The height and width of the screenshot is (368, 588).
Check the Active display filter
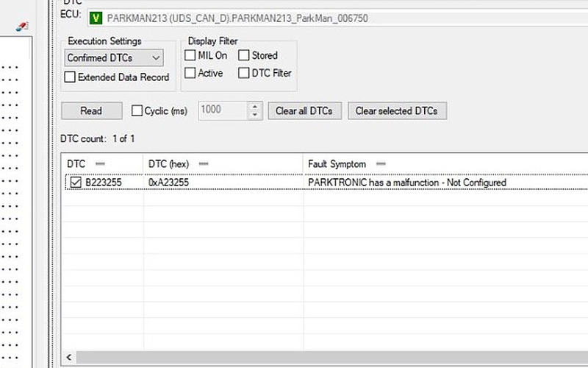click(190, 73)
